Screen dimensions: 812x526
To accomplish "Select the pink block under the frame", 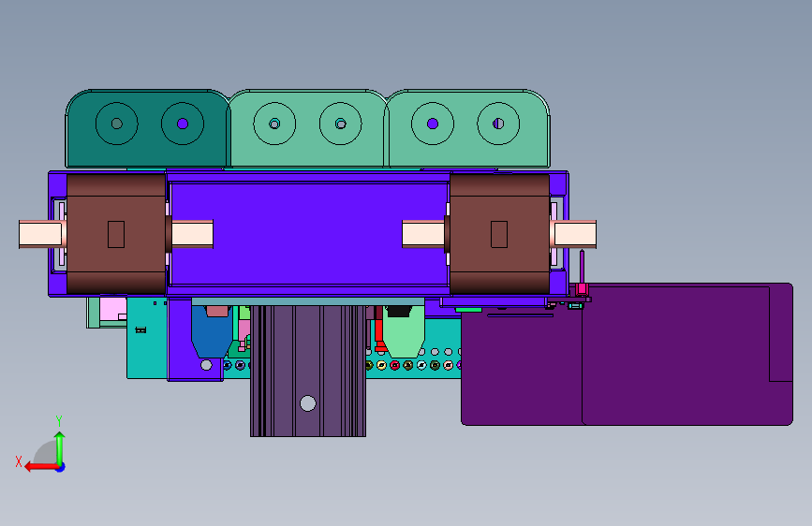I will pos(113,309).
